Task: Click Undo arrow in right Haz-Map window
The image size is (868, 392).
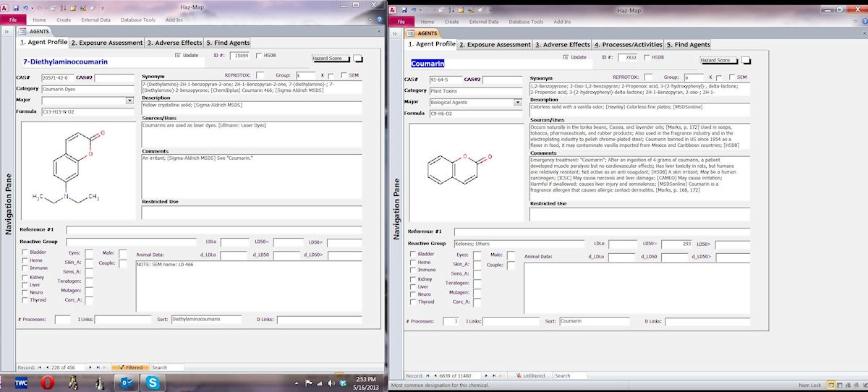Action: [414, 9]
